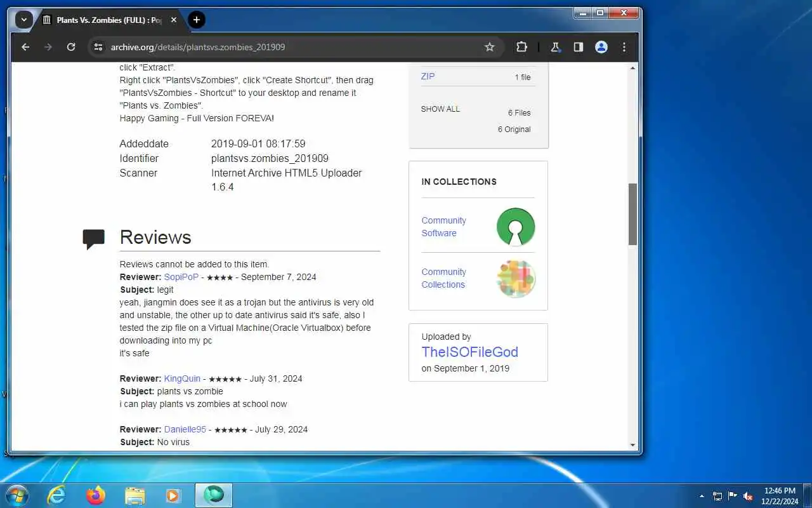Launch Internet Explorer from taskbar
The width and height of the screenshot is (812, 508).
(x=57, y=495)
